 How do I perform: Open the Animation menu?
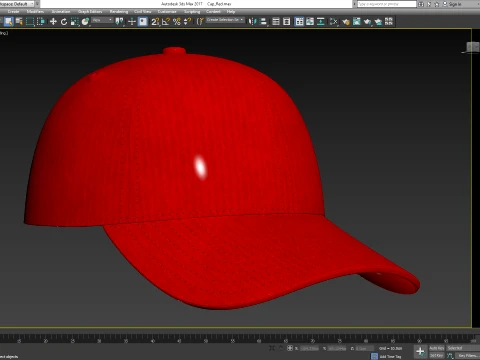coord(61,11)
